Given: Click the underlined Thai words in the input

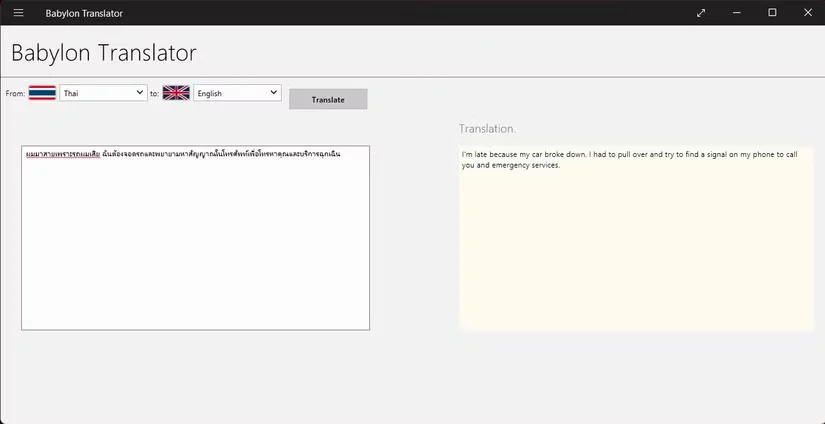Looking at the screenshot, I should pyautogui.click(x=63, y=155).
